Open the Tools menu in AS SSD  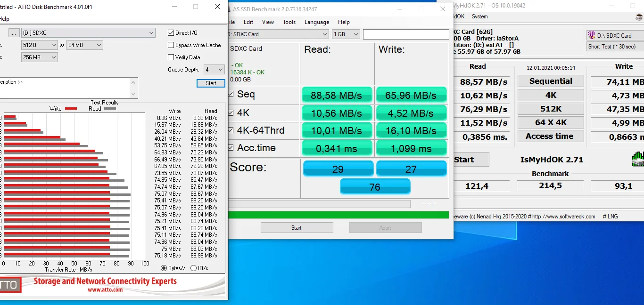pyautogui.click(x=289, y=22)
